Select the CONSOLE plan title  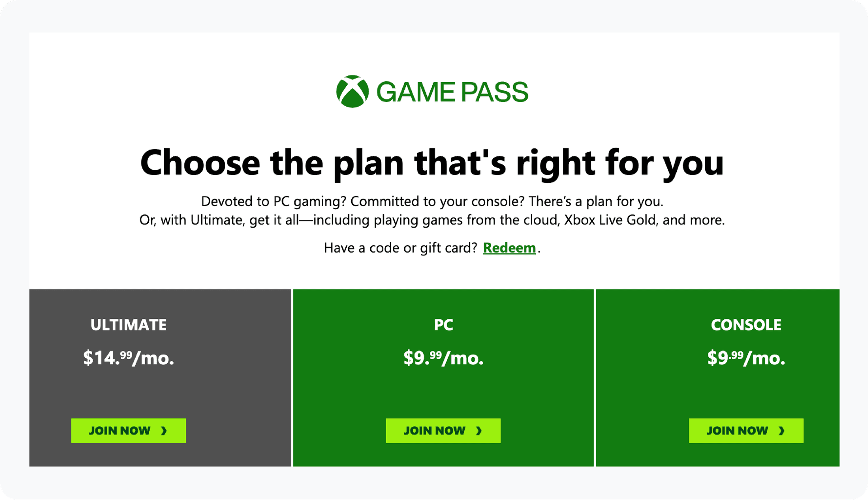click(746, 325)
